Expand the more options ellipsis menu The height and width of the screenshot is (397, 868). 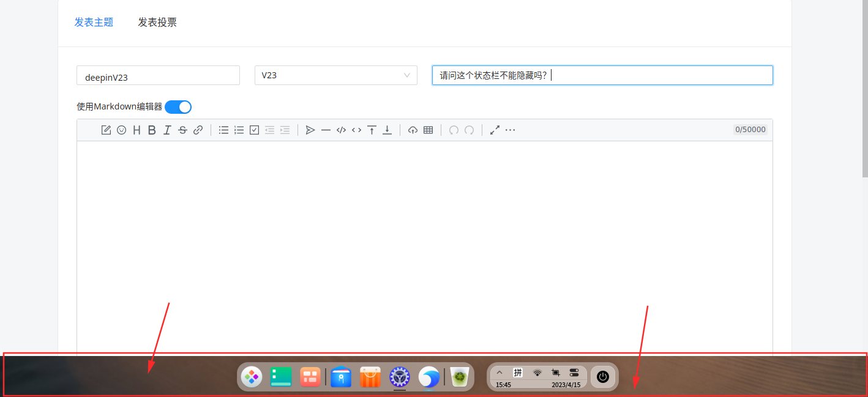click(x=510, y=130)
